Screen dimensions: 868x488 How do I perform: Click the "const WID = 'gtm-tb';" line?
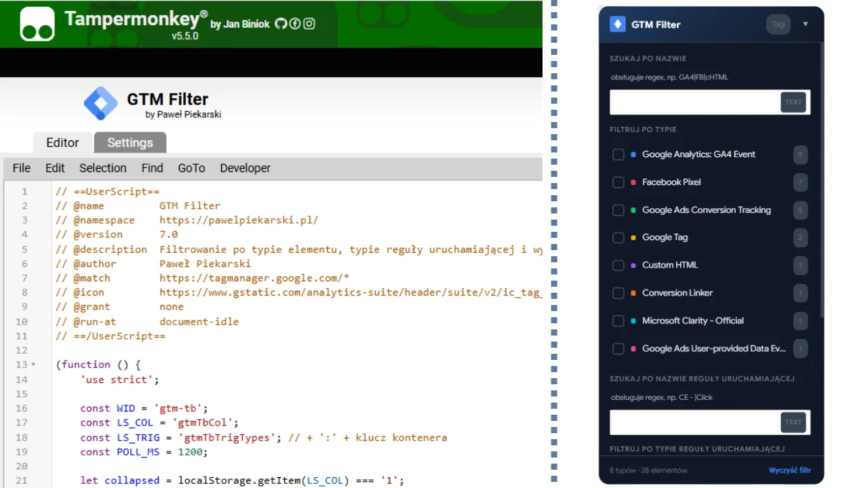[144, 408]
